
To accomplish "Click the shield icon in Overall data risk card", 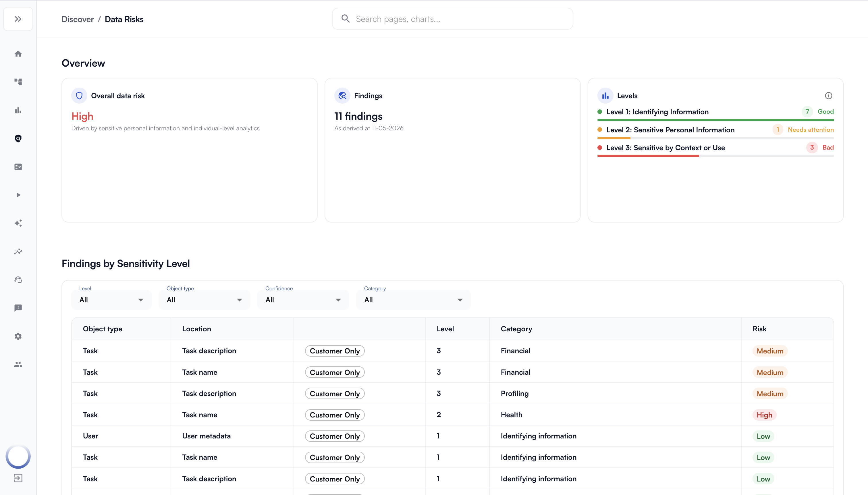I will (79, 96).
